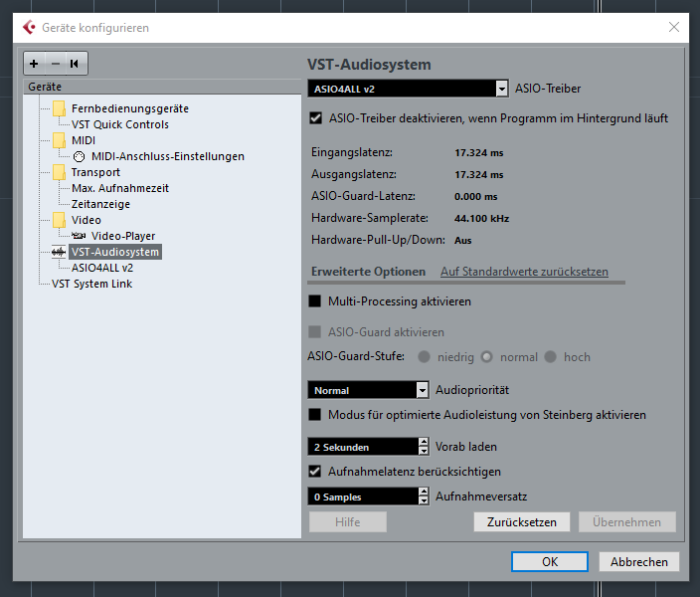The width and height of the screenshot is (700, 597).
Task: Click the MIDI folder icon
Action: point(59,140)
